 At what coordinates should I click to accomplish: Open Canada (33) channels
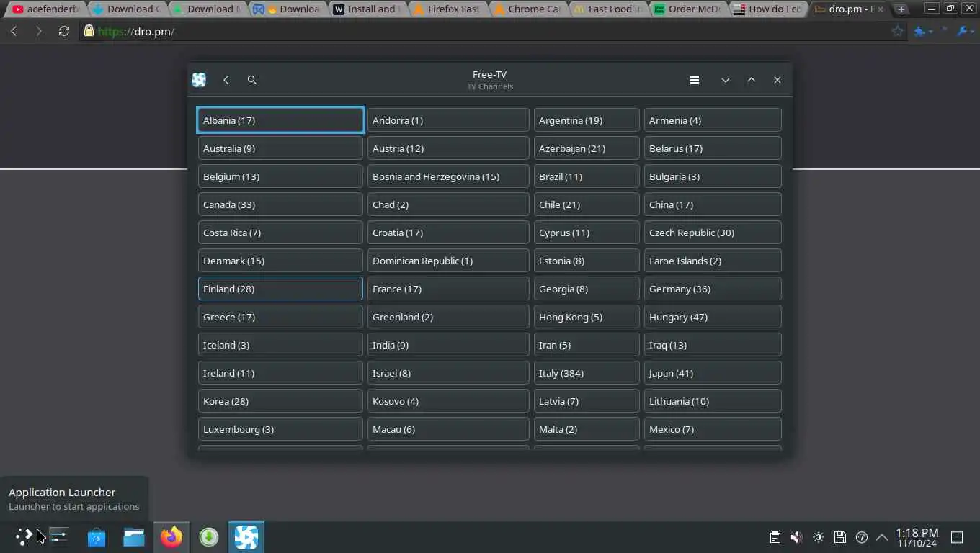[x=280, y=204]
